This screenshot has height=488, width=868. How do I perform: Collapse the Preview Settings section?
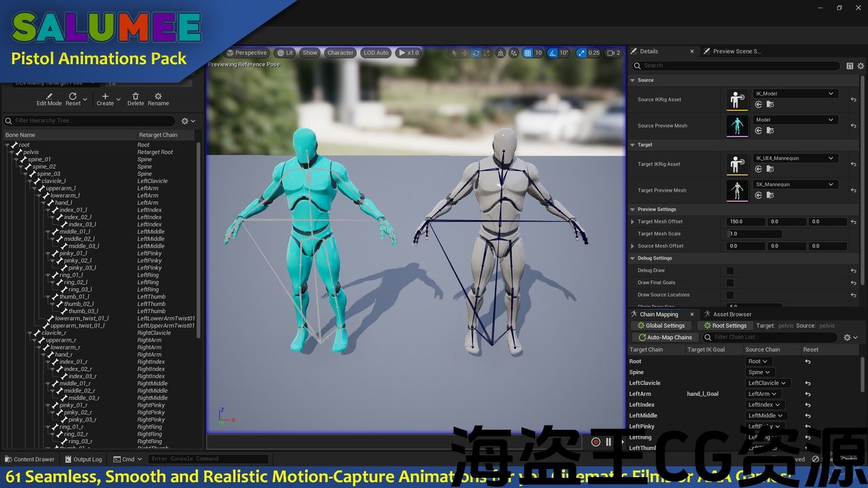pos(633,209)
